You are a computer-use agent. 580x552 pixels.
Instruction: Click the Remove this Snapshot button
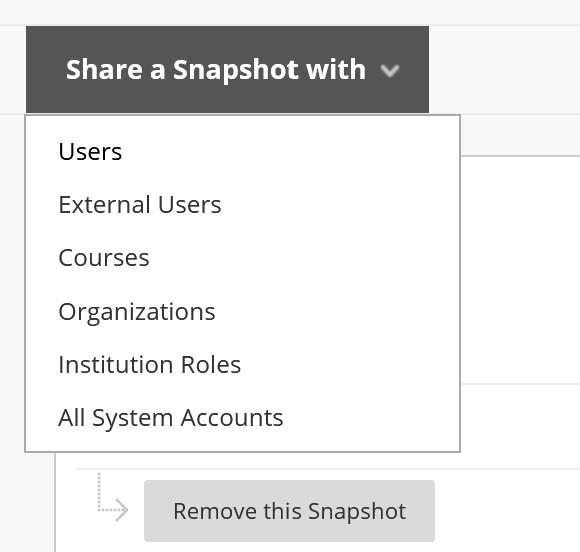pyautogui.click(x=289, y=511)
